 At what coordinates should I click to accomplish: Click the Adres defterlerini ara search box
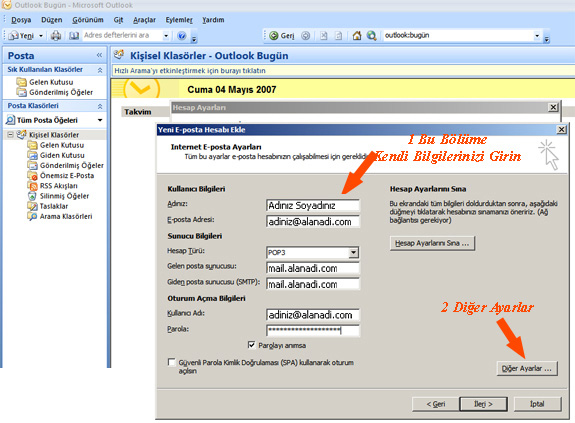click(122, 35)
